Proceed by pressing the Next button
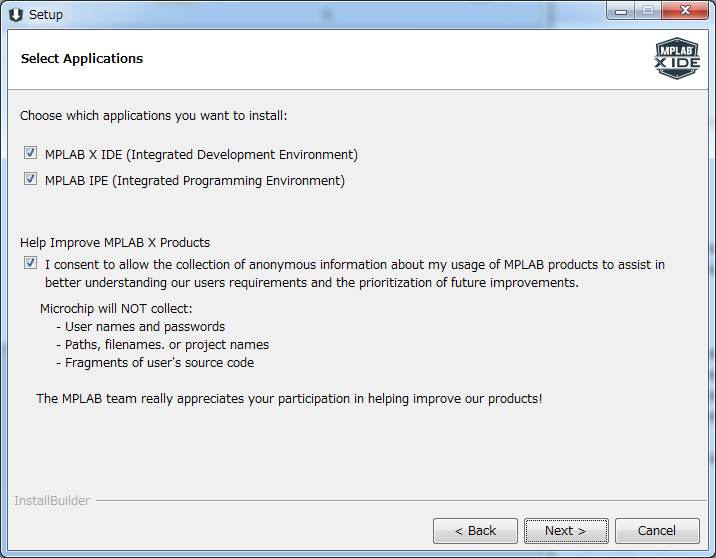 pos(565,530)
